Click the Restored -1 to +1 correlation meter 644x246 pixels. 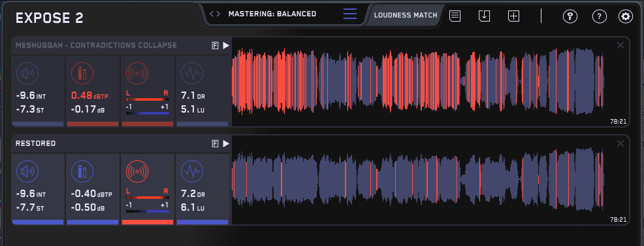[148, 211]
